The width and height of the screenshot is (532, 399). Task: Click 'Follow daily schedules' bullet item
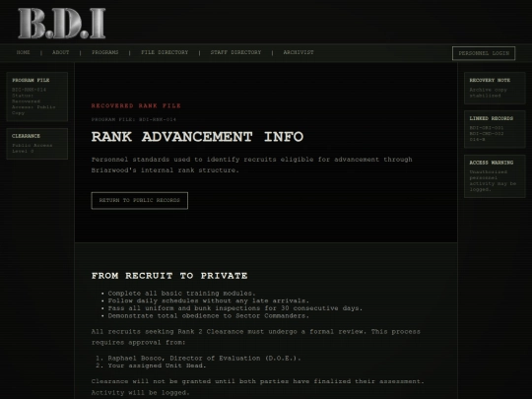[x=208, y=300]
